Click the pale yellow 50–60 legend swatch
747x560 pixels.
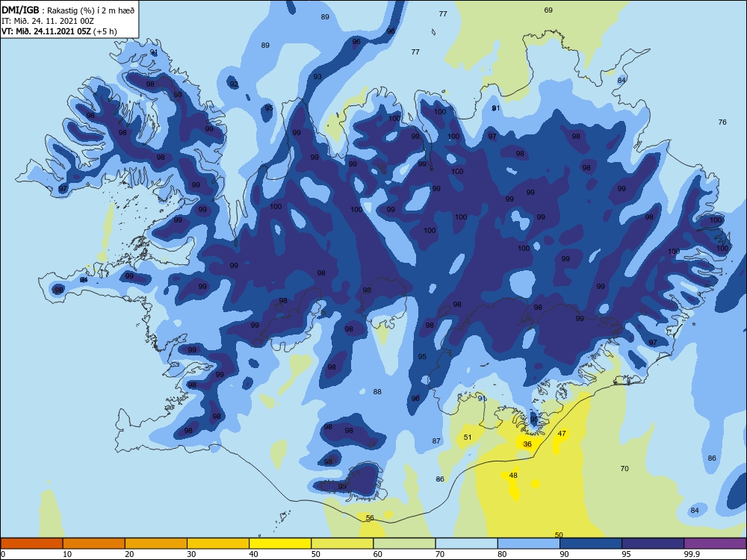(x=342, y=544)
